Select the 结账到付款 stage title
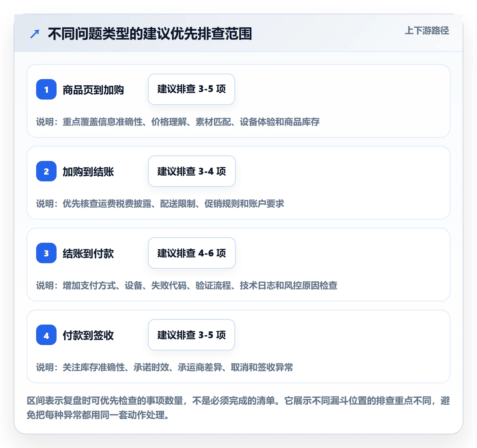The width and height of the screenshot is (477, 448). [x=88, y=254]
